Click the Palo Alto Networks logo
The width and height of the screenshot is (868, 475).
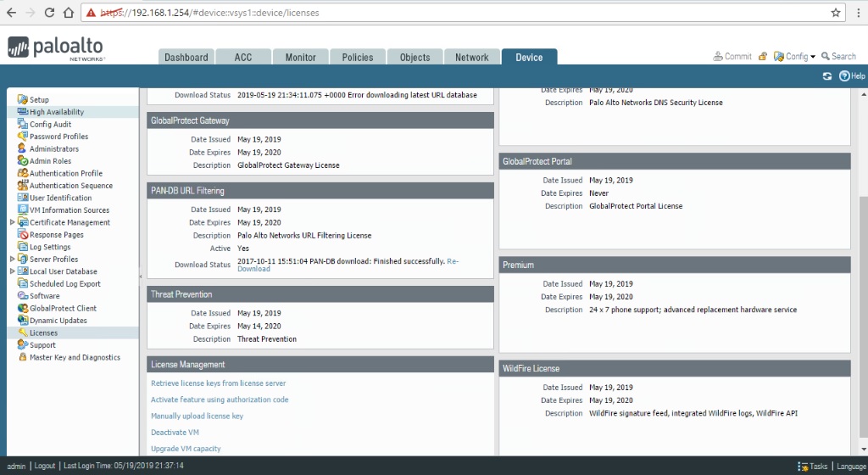tap(56, 48)
